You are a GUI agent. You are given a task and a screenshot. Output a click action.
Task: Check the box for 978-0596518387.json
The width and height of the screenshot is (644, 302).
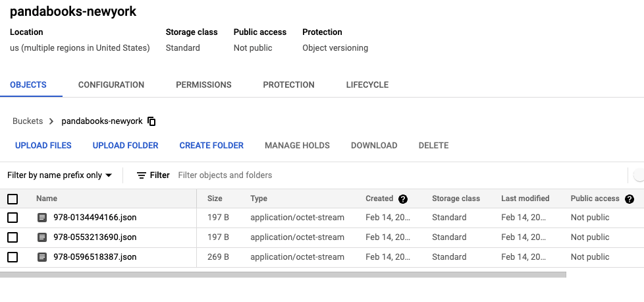13,257
